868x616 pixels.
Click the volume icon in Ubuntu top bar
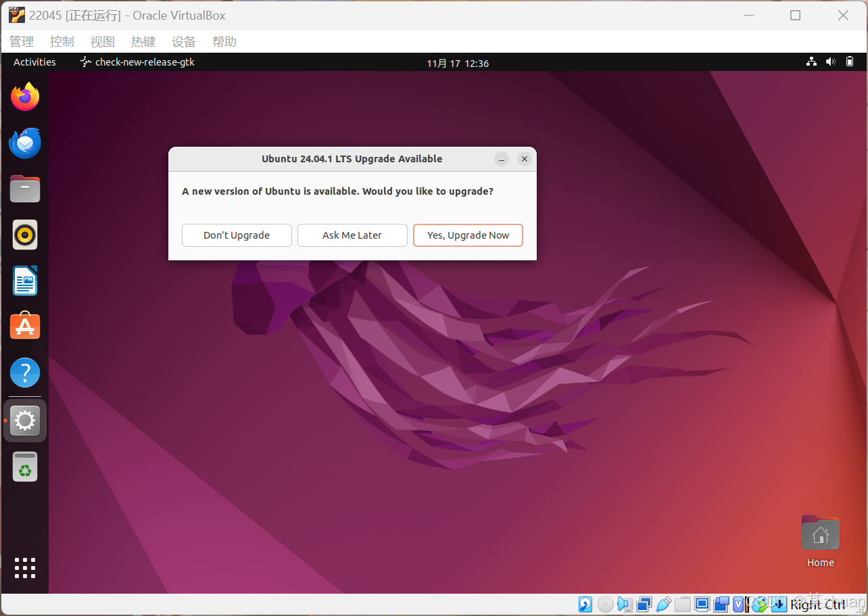[830, 62]
